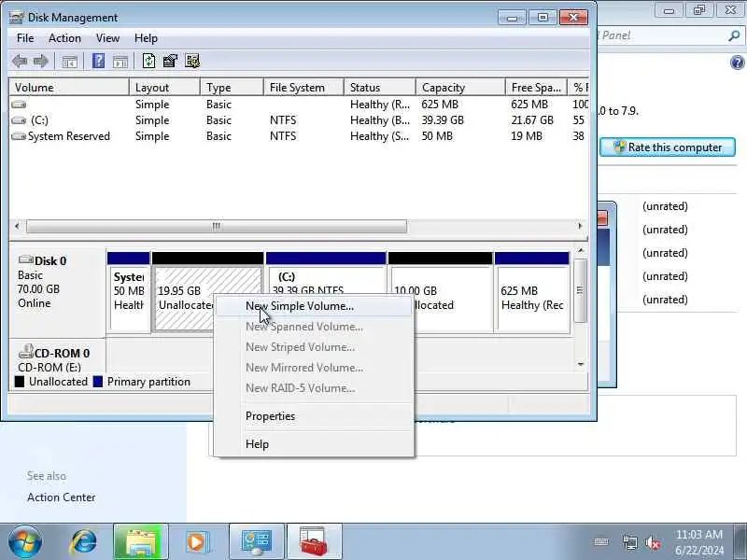
Task: Click the down arrow of disk pane scrollbar
Action: (580, 364)
